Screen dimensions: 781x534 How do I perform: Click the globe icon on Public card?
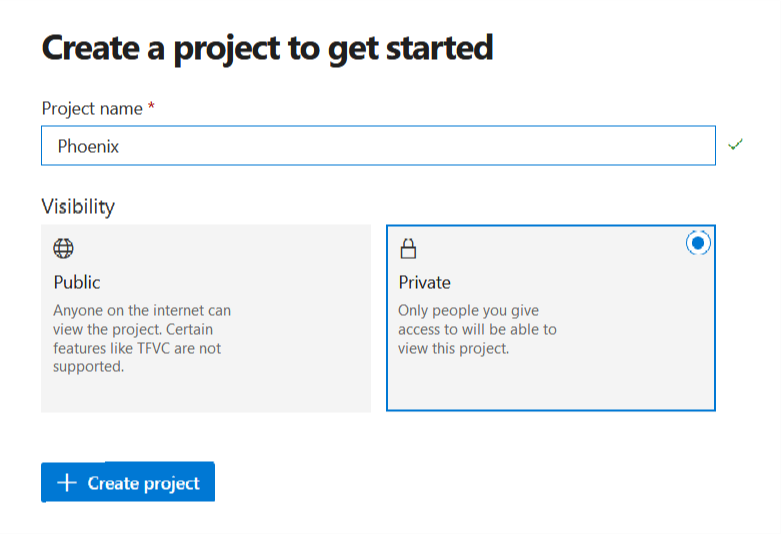(63, 248)
